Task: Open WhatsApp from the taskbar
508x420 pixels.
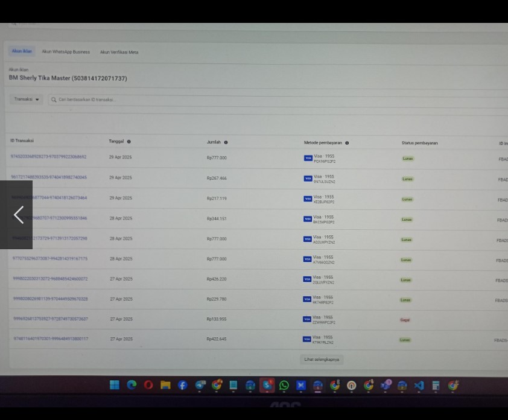Action: pyautogui.click(x=284, y=386)
